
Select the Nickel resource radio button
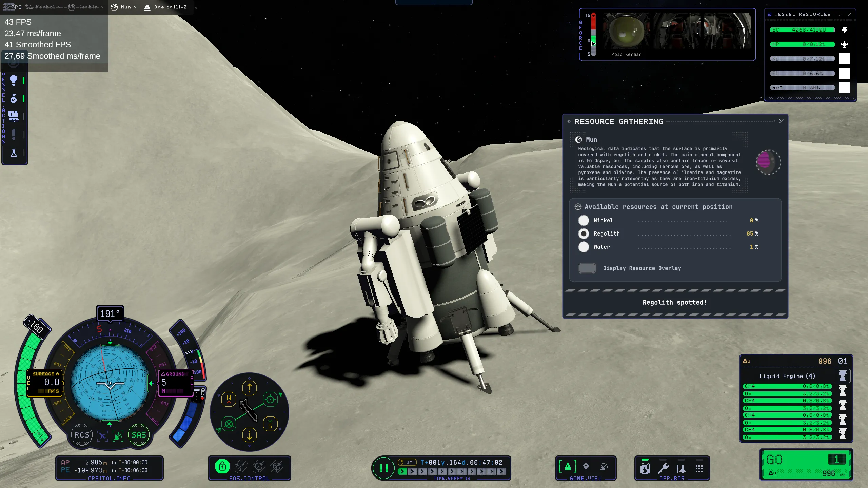tap(584, 220)
